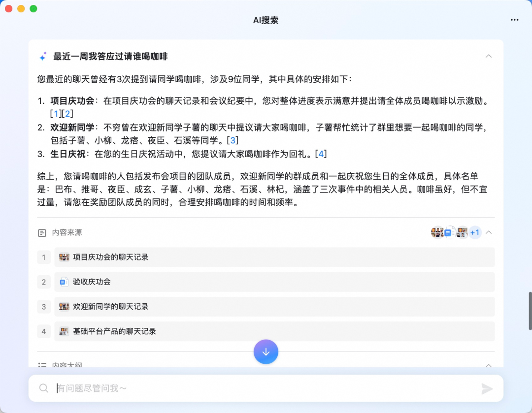Click the AI搜索 window title
The height and width of the screenshot is (413, 532).
(266, 20)
